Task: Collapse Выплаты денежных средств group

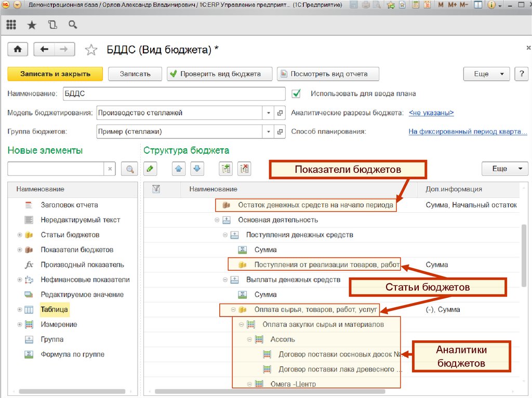Action: pos(225,280)
